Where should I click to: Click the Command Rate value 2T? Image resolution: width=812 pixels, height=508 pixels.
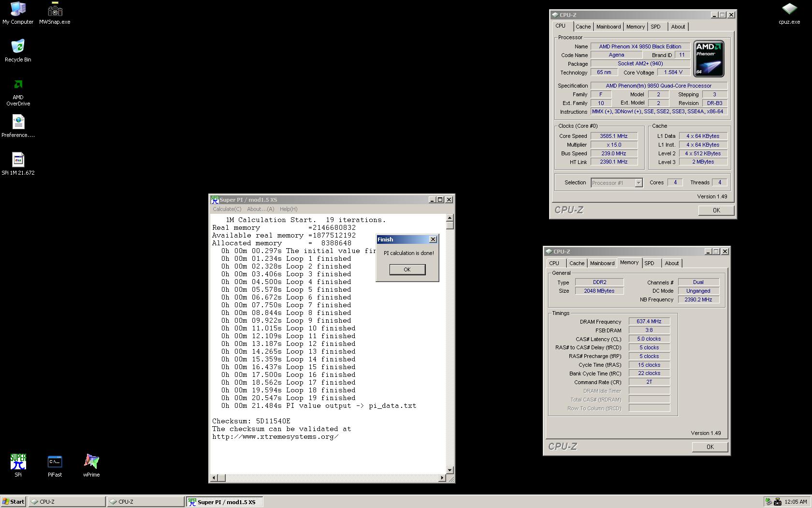point(649,382)
